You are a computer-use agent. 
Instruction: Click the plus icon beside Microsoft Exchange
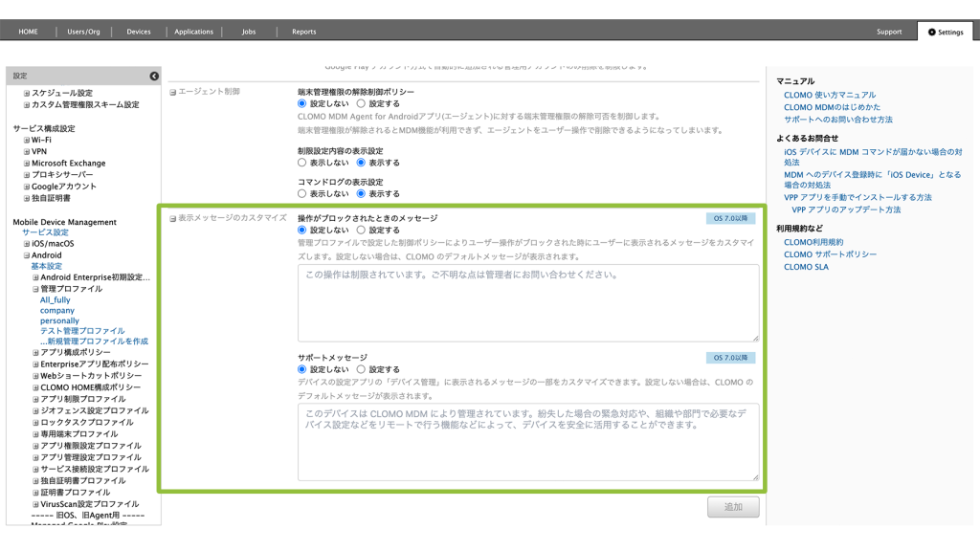tap(27, 164)
